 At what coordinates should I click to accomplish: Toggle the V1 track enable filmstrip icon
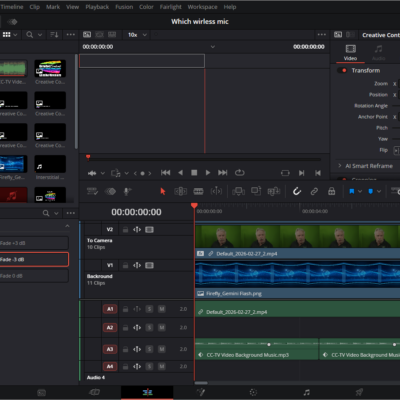pos(149,265)
